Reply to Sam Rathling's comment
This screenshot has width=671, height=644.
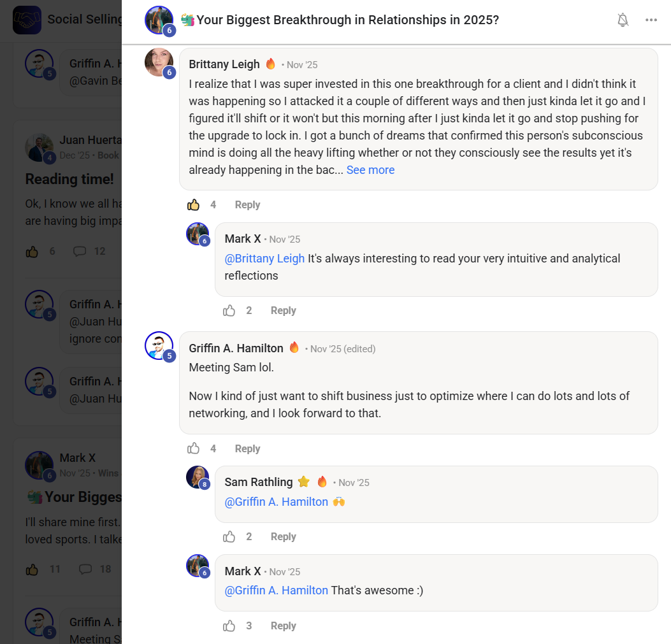click(x=283, y=537)
